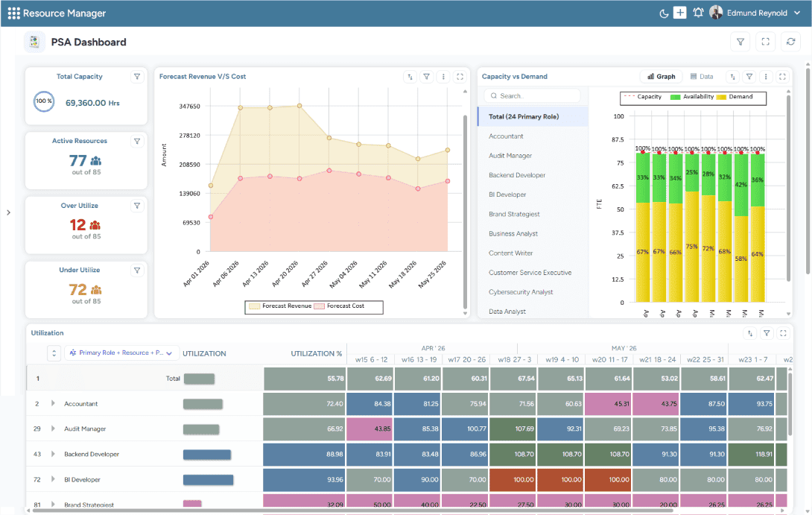
Task: Expand the Accountant row
Action: 53,403
